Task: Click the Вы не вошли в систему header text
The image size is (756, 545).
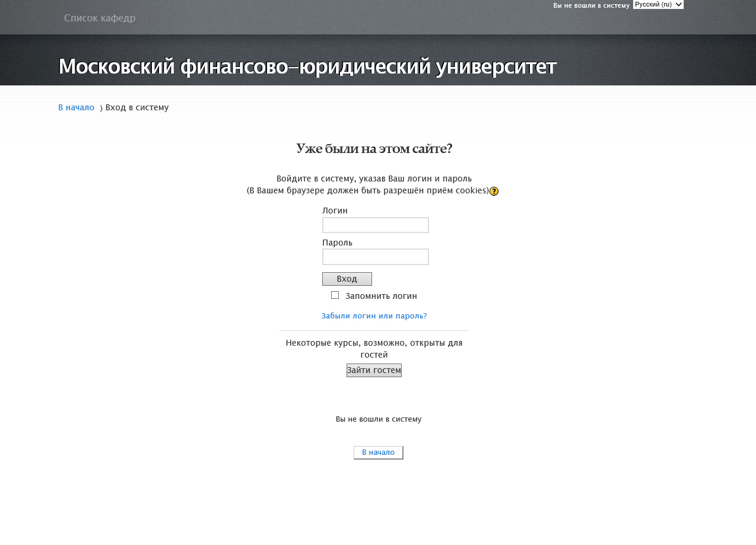Action: click(591, 5)
